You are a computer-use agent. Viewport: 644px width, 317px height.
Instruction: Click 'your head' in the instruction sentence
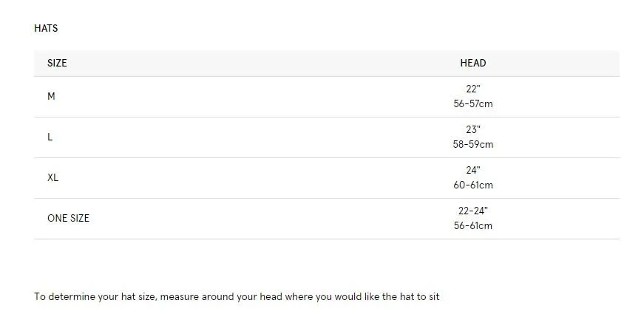click(x=260, y=296)
